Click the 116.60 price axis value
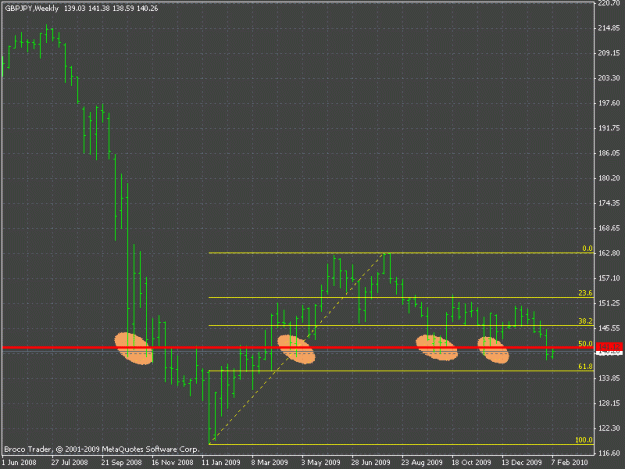The width and height of the screenshot is (625, 469). click(x=609, y=453)
